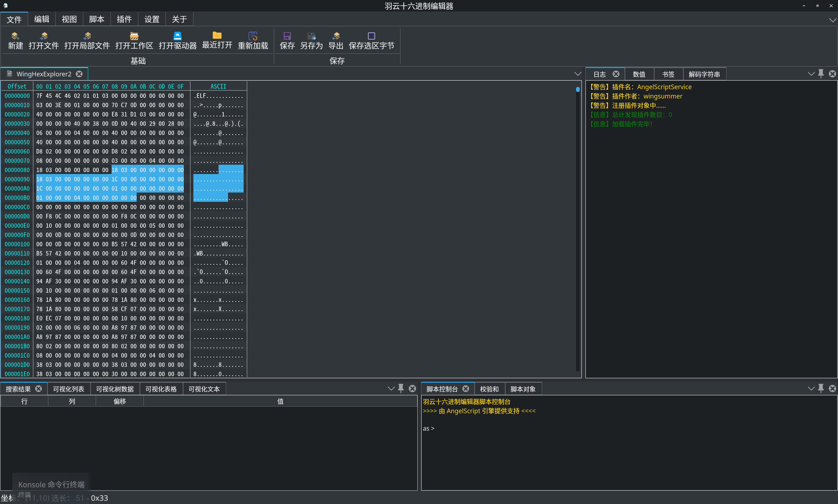Switch to the 解码字符串 tab
Image resolution: width=838 pixels, height=504 pixels.
(704, 74)
